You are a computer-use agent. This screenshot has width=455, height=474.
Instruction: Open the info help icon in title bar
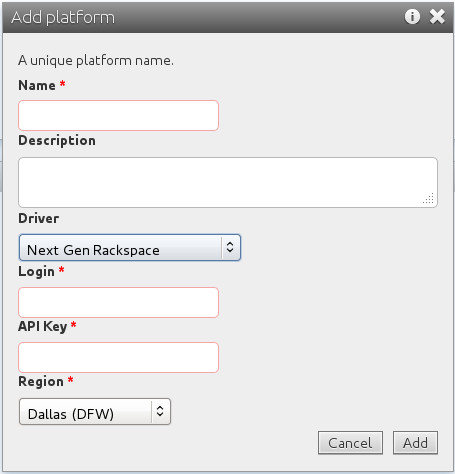click(412, 17)
